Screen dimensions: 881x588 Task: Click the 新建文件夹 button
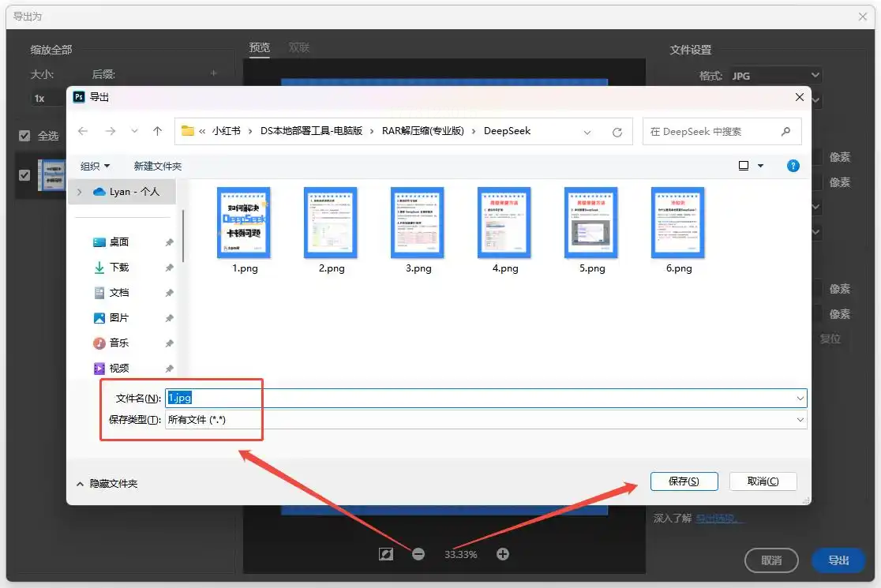[158, 166]
